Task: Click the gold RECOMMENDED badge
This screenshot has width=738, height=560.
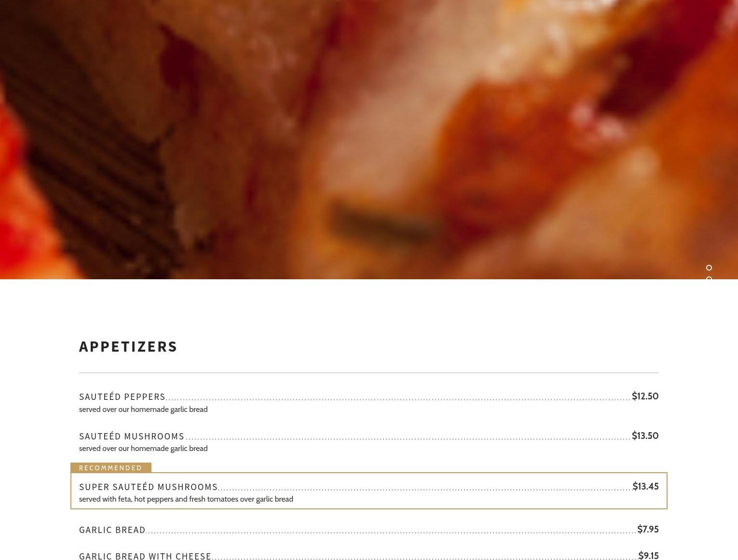Action: pos(111,467)
